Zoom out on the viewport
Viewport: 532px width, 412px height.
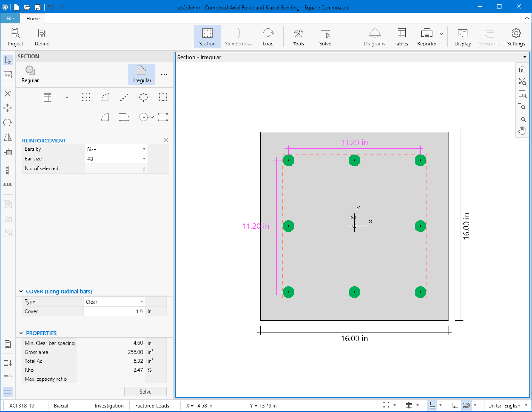[x=522, y=119]
